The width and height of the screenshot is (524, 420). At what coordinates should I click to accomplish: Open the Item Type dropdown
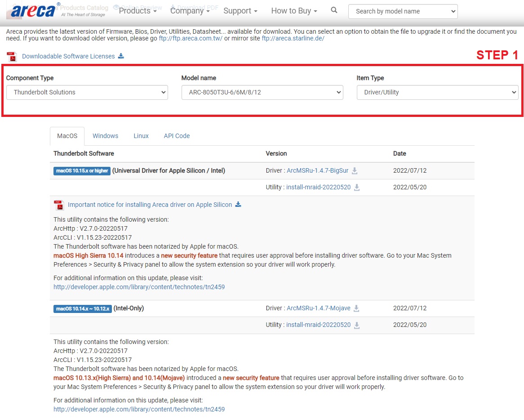point(437,92)
